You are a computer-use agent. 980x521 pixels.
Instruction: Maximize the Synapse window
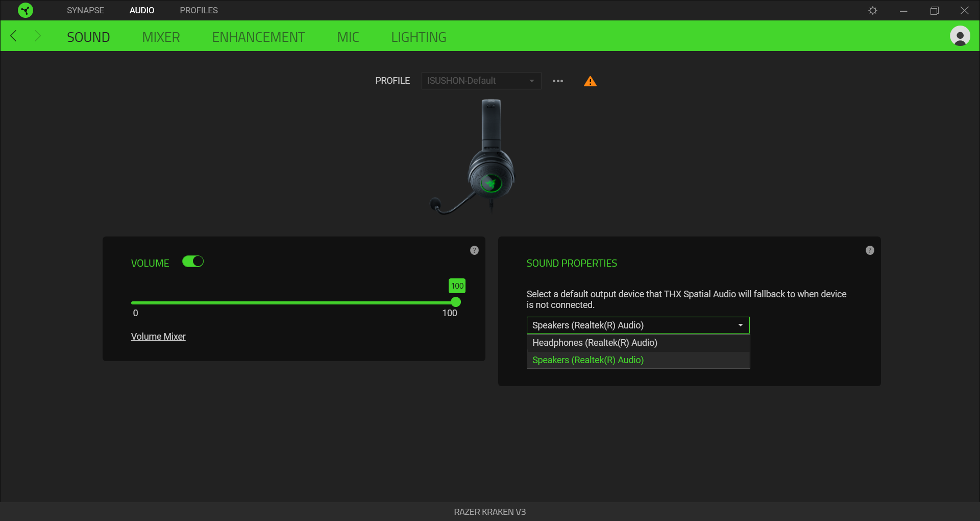(934, 10)
